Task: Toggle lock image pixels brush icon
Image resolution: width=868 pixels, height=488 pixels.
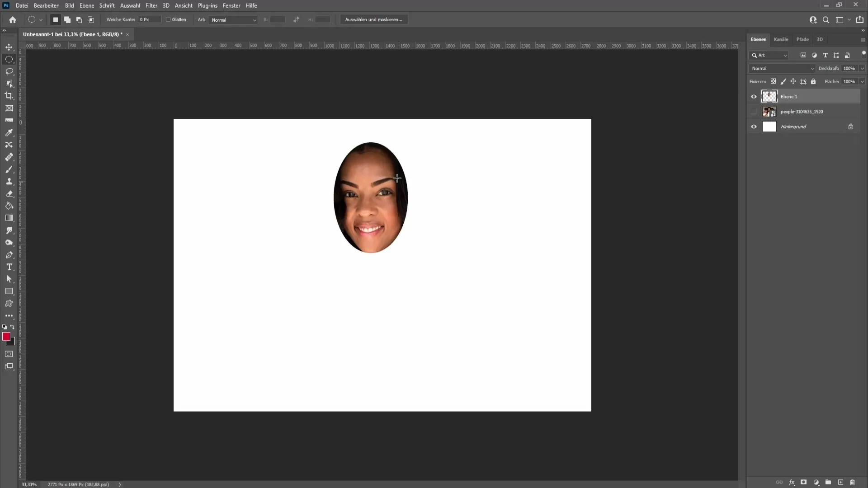Action: (x=783, y=82)
